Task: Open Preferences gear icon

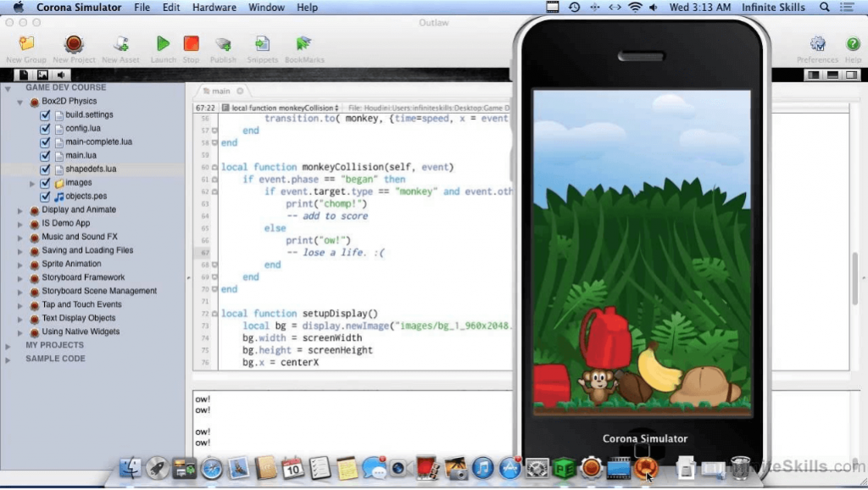Action: point(817,44)
